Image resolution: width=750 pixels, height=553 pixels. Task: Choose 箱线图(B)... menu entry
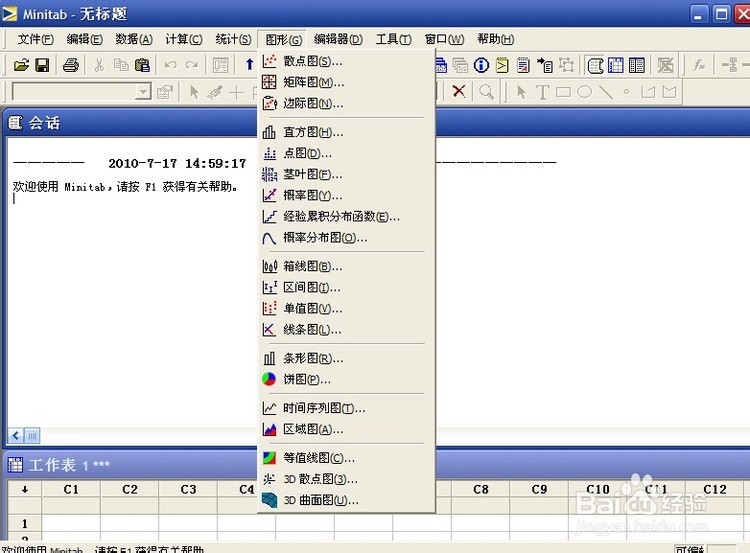pyautogui.click(x=346, y=266)
